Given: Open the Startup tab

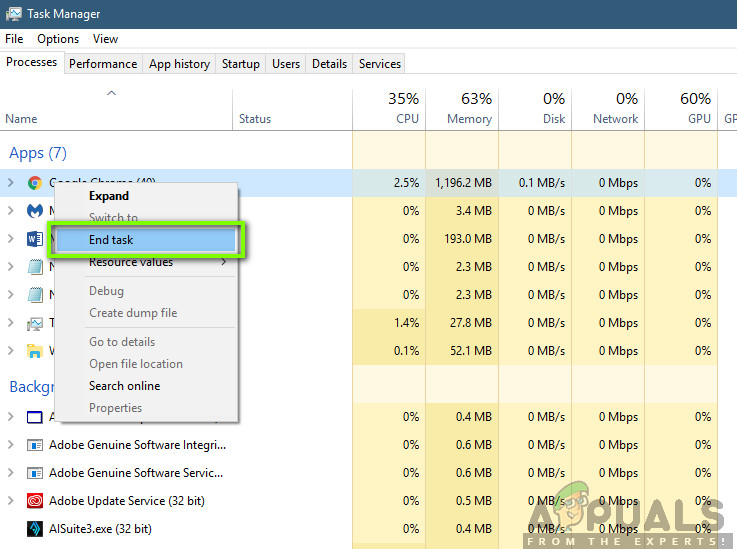Looking at the screenshot, I should click(x=240, y=64).
